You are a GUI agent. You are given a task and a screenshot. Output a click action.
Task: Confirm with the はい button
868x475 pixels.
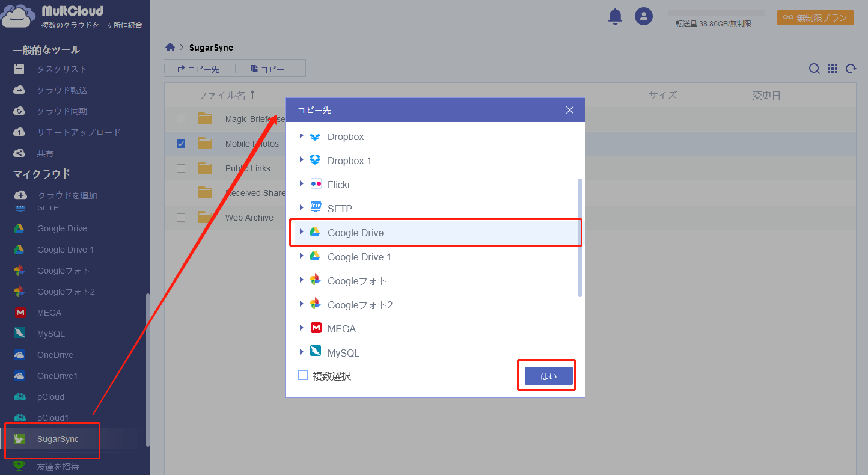(548, 376)
